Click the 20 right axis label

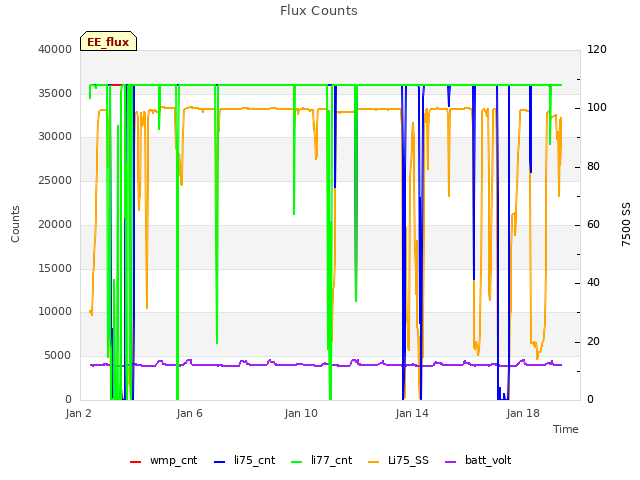593,341
